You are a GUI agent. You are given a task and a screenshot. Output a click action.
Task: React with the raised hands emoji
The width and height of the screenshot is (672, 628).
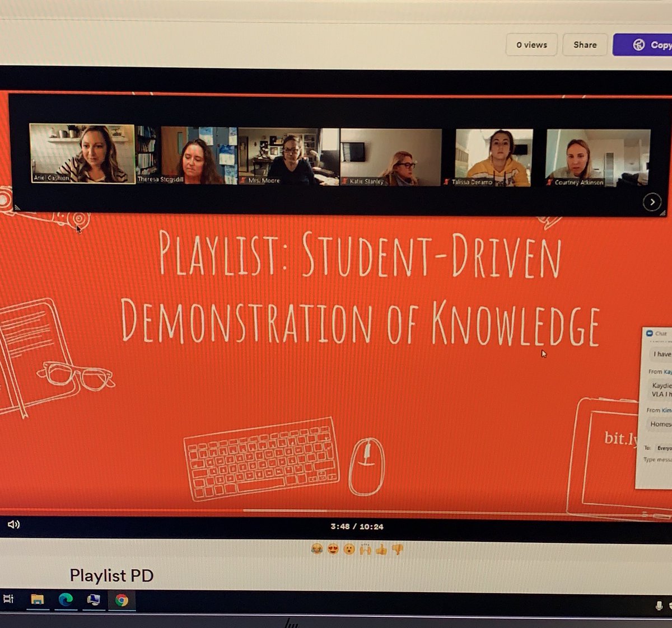[366, 550]
